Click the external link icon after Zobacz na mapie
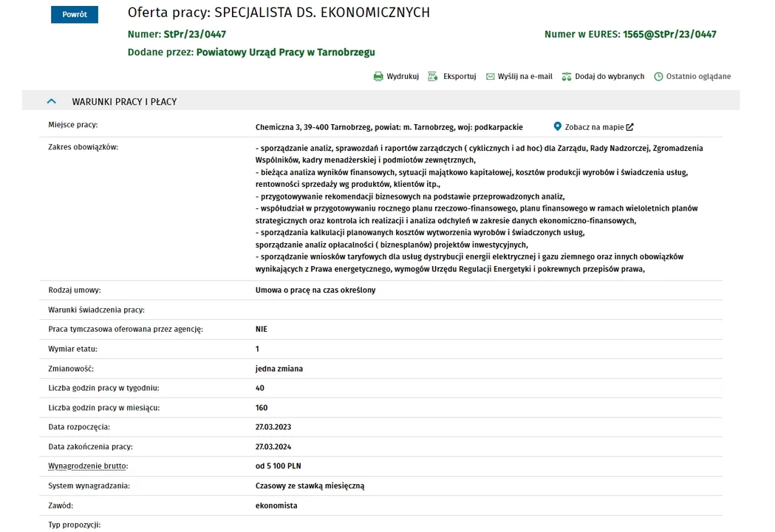This screenshot has width=775, height=532. click(629, 127)
